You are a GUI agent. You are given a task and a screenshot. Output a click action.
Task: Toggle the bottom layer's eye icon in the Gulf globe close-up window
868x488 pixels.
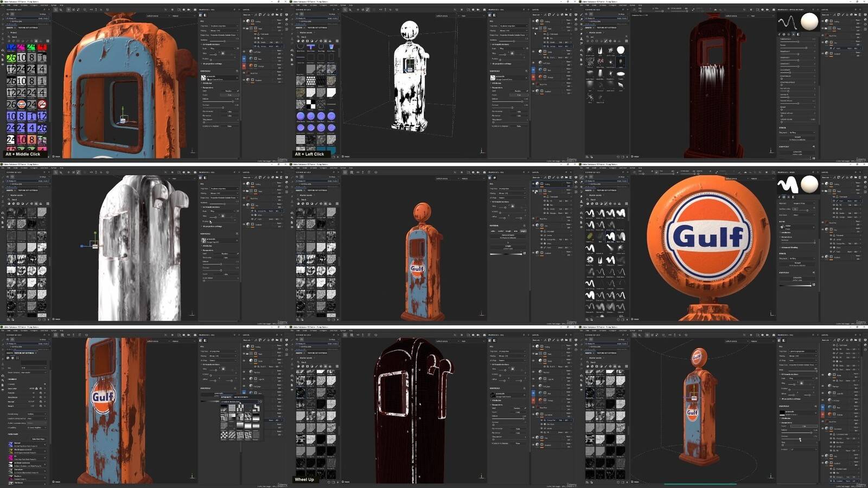[822, 257]
